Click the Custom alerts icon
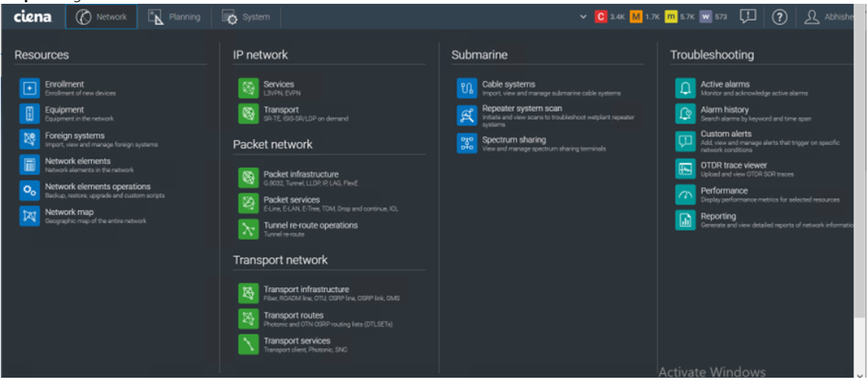 (x=685, y=141)
